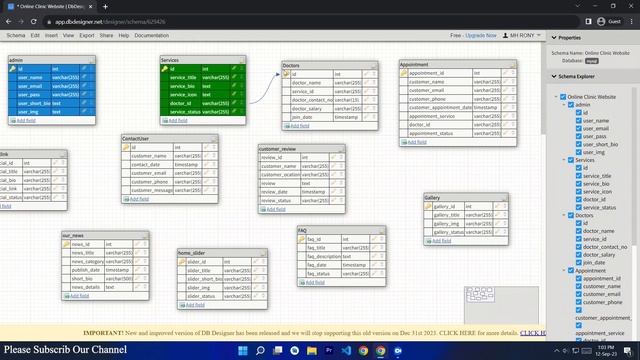Click the edit pencil on Doctors join_date row
This screenshot has height=360, width=640.
point(367,117)
